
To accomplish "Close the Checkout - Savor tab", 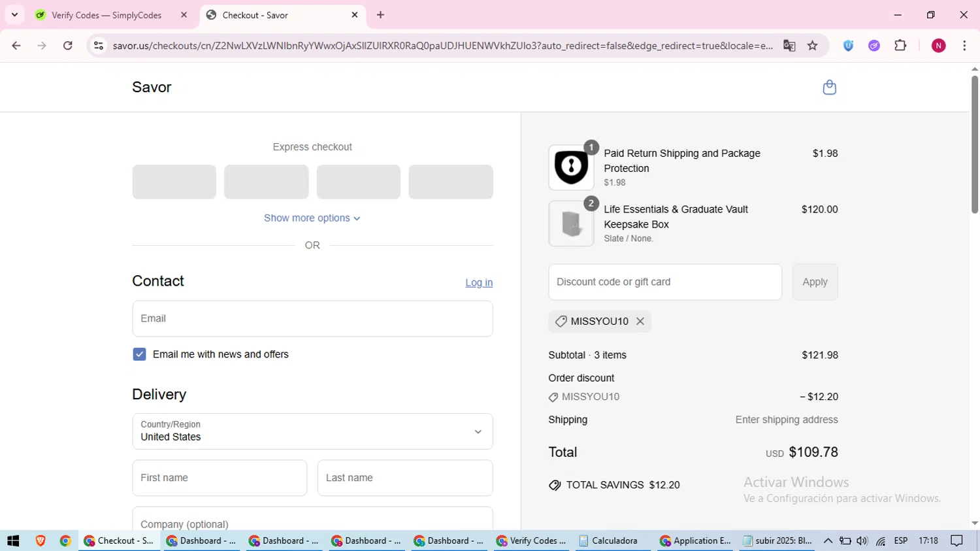I will point(355,14).
